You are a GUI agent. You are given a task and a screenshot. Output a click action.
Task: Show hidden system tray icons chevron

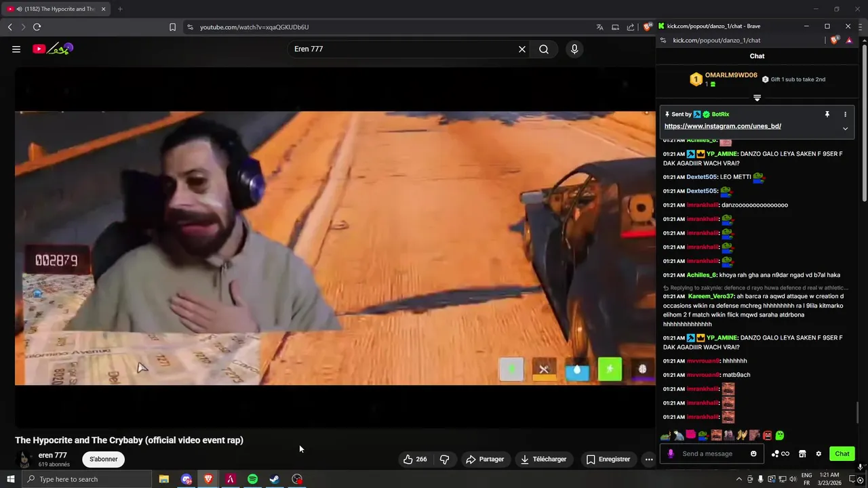738,479
